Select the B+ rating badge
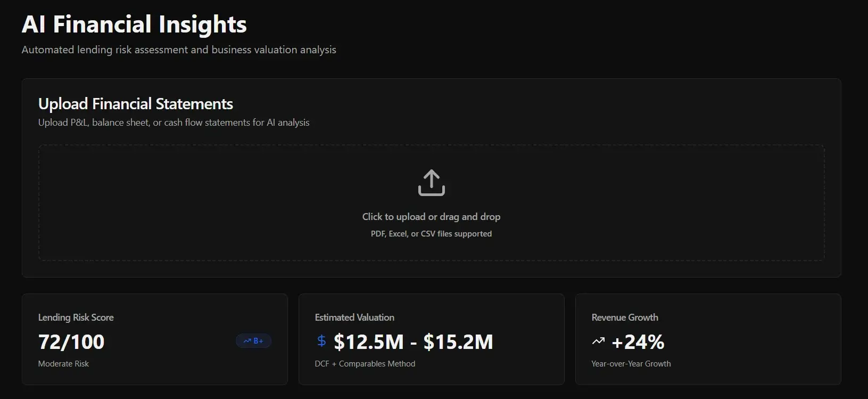The width and height of the screenshot is (868, 399). [x=254, y=341]
